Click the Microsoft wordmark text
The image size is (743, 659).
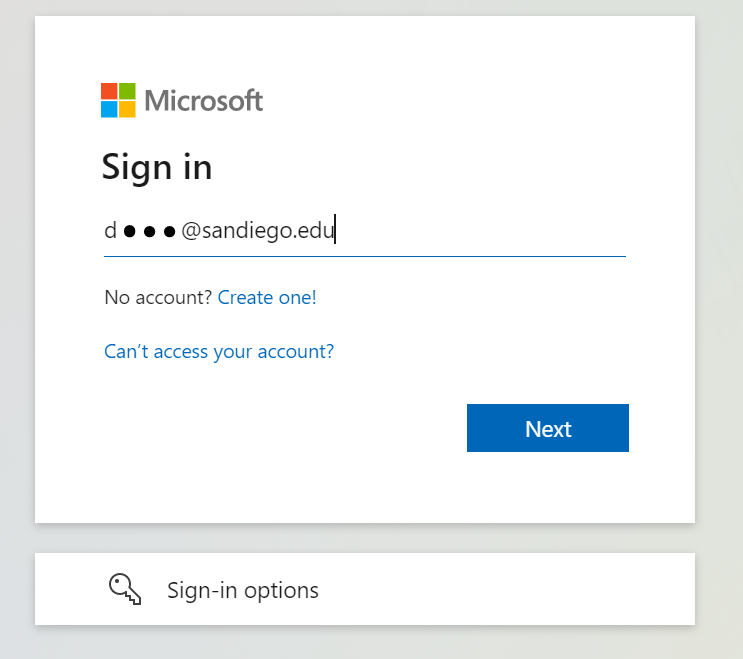click(x=204, y=100)
